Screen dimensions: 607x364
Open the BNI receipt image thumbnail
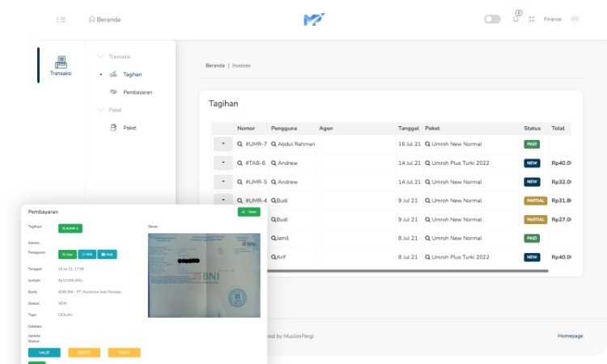(x=204, y=275)
